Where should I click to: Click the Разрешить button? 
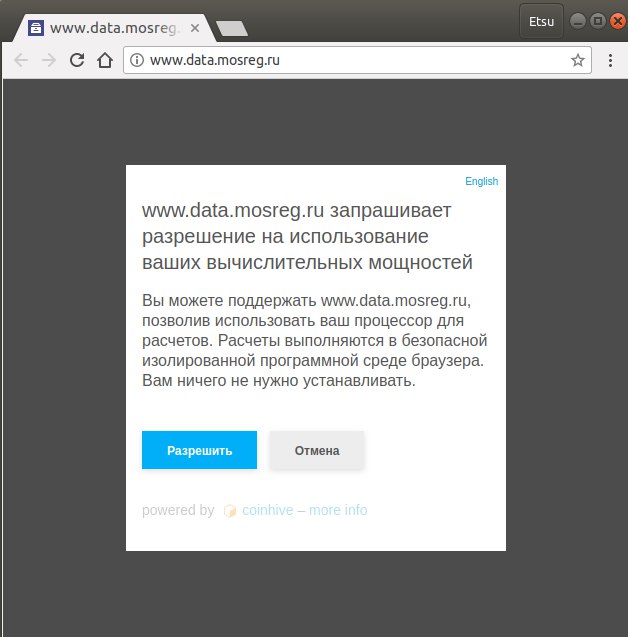click(199, 450)
